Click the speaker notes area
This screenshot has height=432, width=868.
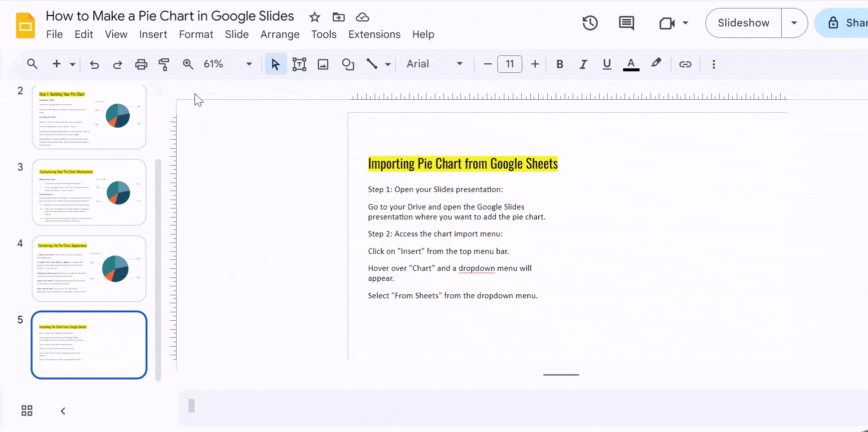(523, 408)
